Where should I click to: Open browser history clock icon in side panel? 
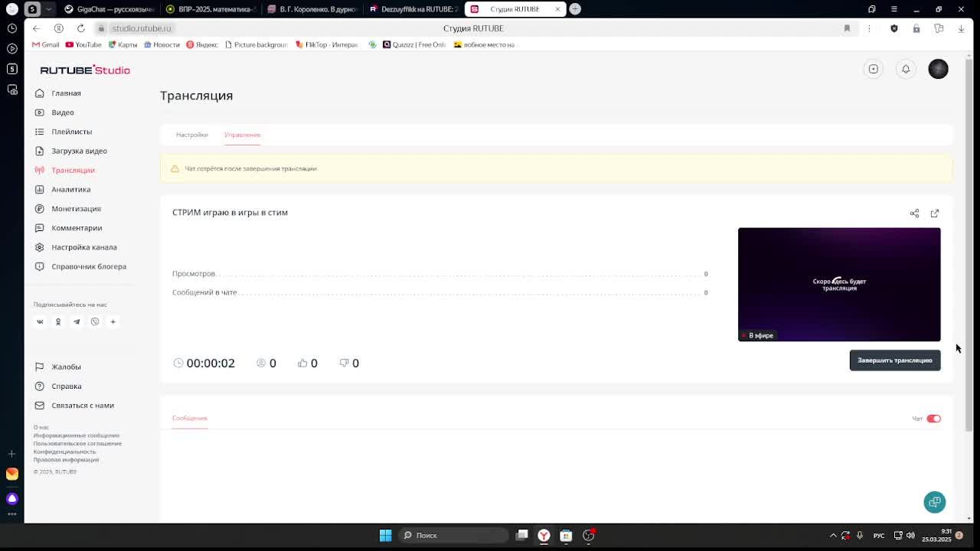click(12, 28)
